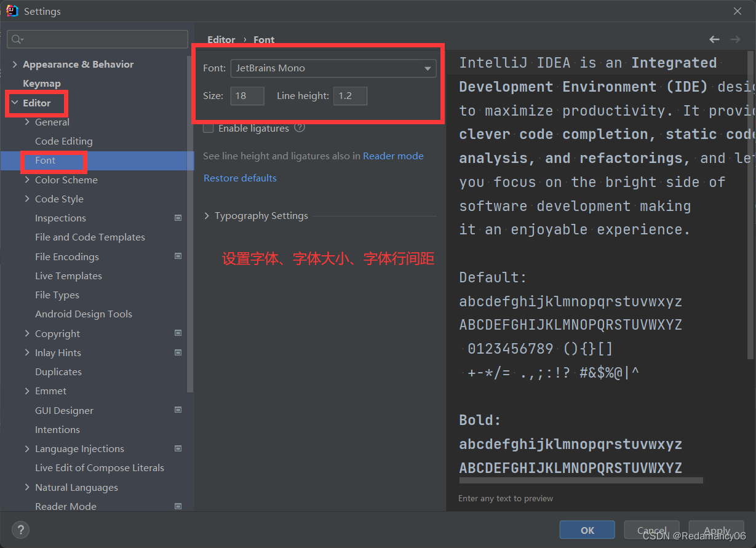The height and width of the screenshot is (548, 756).
Task: Click the Apply button
Action: (x=717, y=530)
